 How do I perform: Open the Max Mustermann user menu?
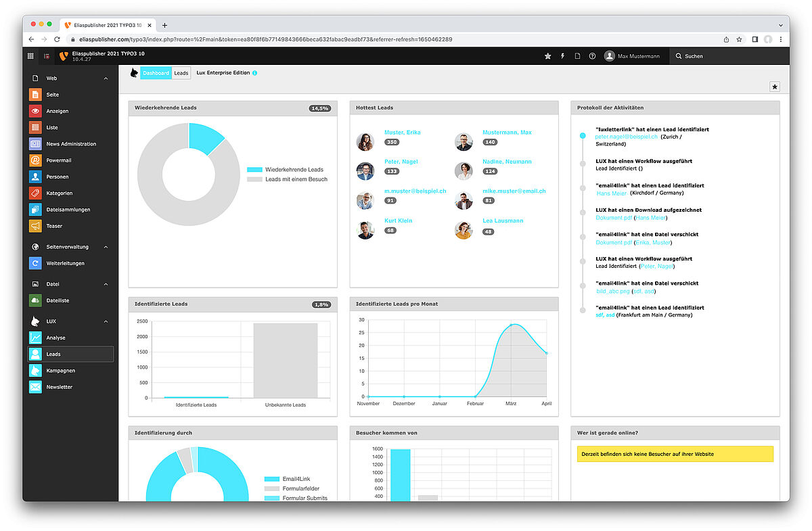[x=633, y=56]
